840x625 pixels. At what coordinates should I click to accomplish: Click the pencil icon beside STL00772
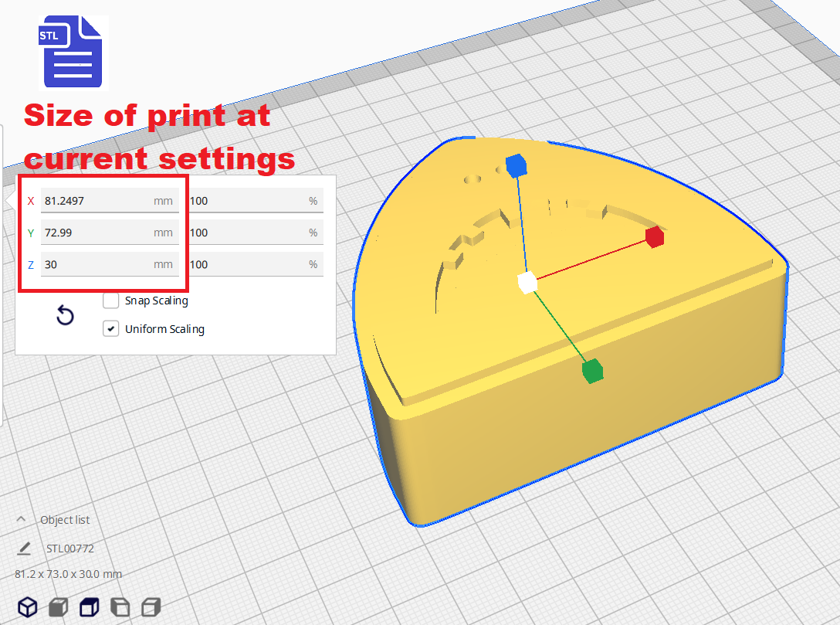(x=24, y=549)
